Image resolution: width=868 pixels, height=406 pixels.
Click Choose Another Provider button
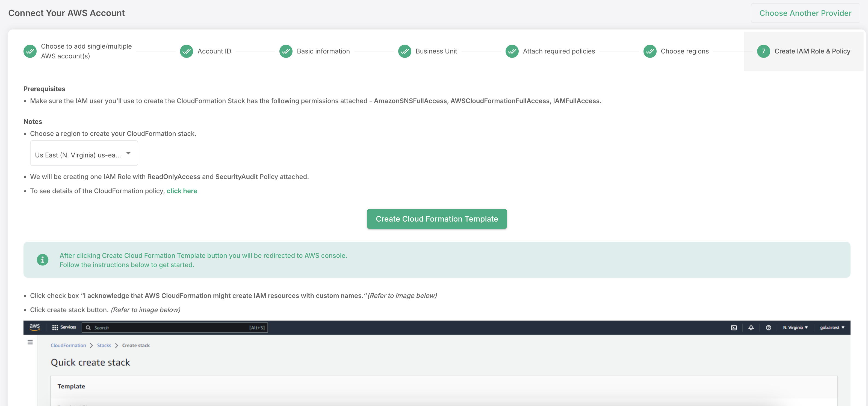[x=805, y=13]
